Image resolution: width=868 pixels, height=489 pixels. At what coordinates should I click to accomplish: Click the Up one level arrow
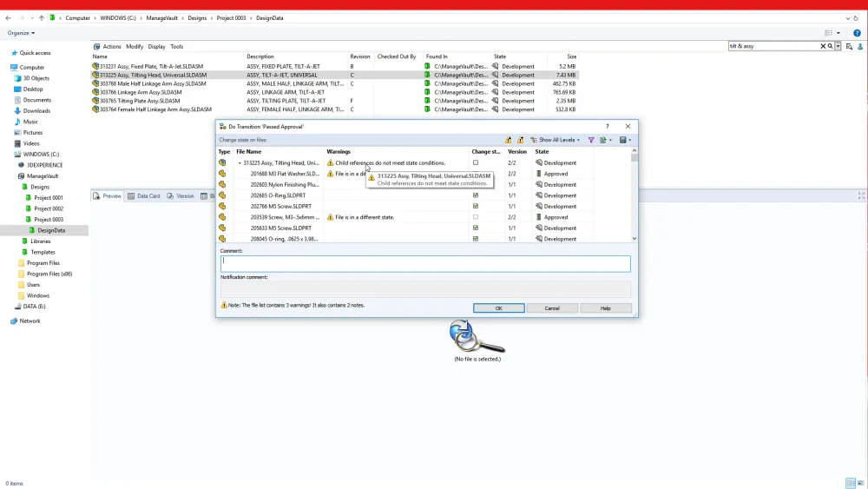[x=41, y=18]
